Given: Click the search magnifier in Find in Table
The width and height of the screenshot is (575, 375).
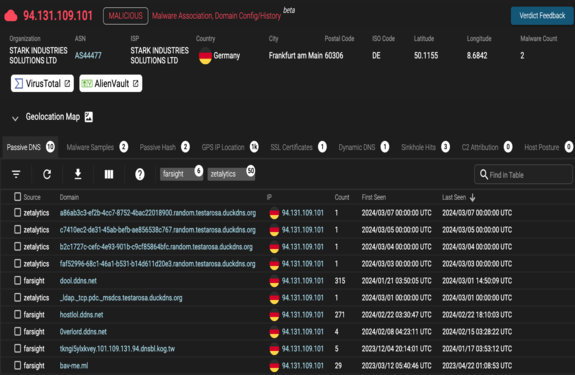Looking at the screenshot, I should coord(484,174).
